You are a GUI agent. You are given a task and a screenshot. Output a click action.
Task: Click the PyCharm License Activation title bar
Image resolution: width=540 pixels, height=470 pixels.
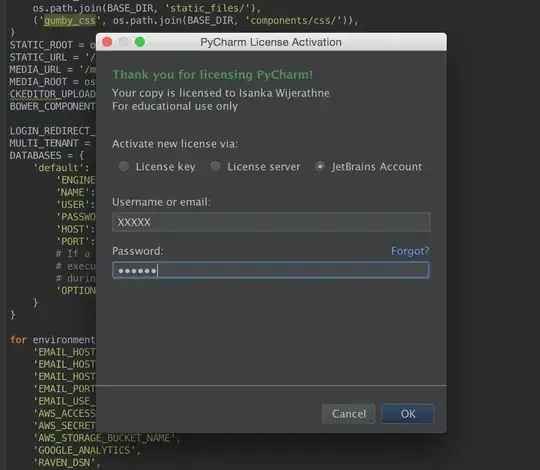(271, 42)
